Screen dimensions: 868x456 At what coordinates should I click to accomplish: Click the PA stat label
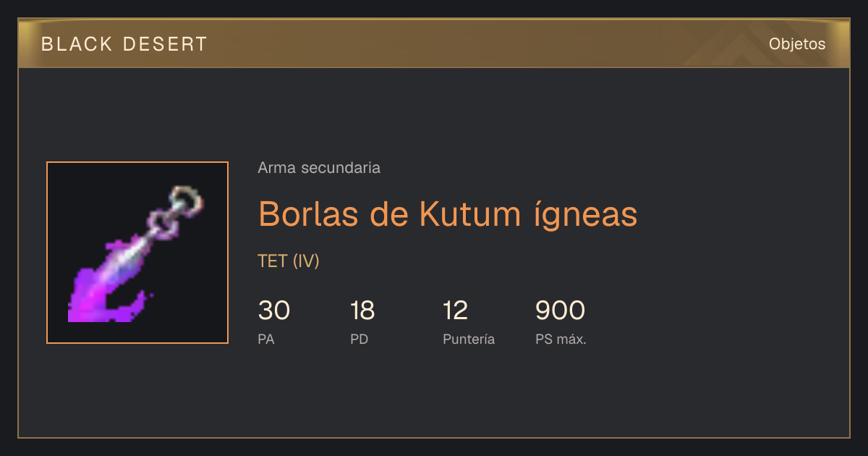(x=266, y=339)
